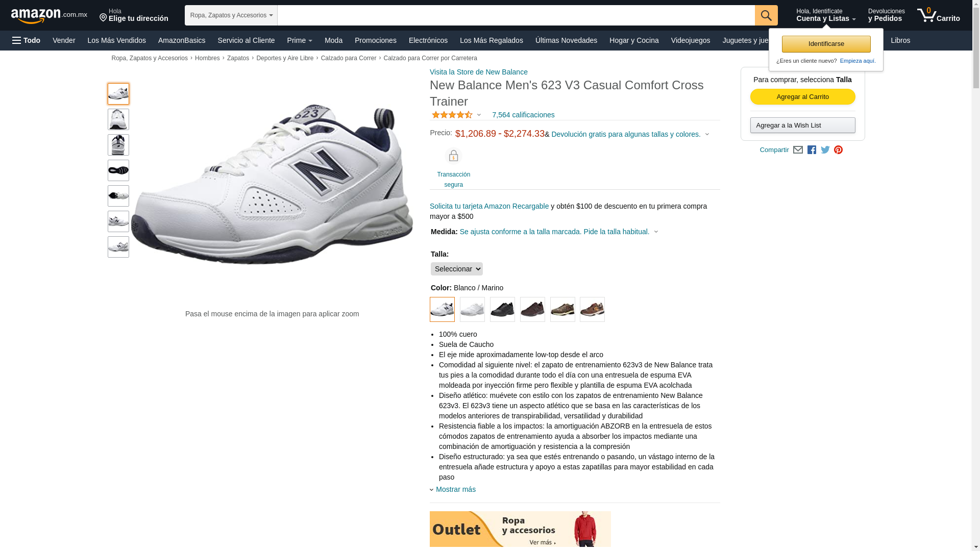This screenshot has height=551, width=980.
Task: Click the Transacción segura lock icon
Action: [453, 156]
